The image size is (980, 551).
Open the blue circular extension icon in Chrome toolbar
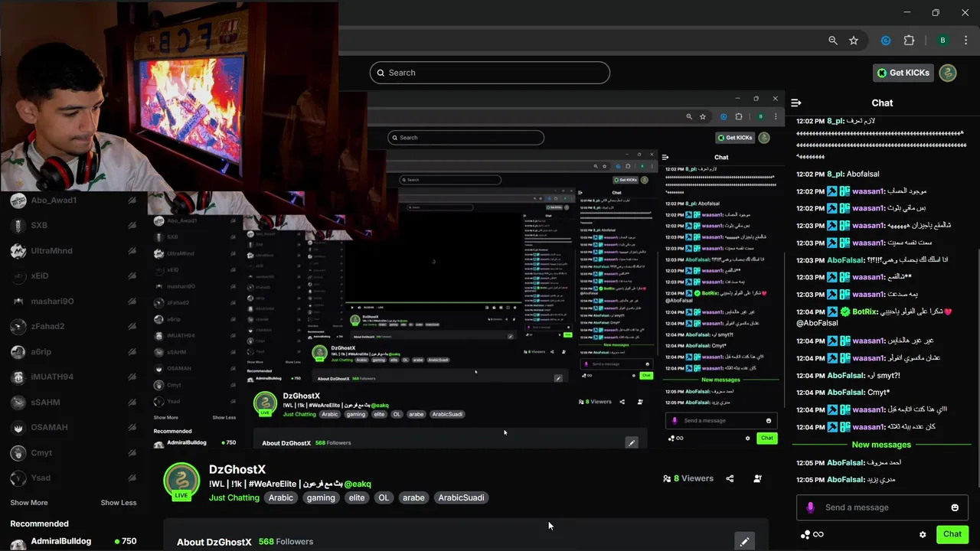coord(886,41)
